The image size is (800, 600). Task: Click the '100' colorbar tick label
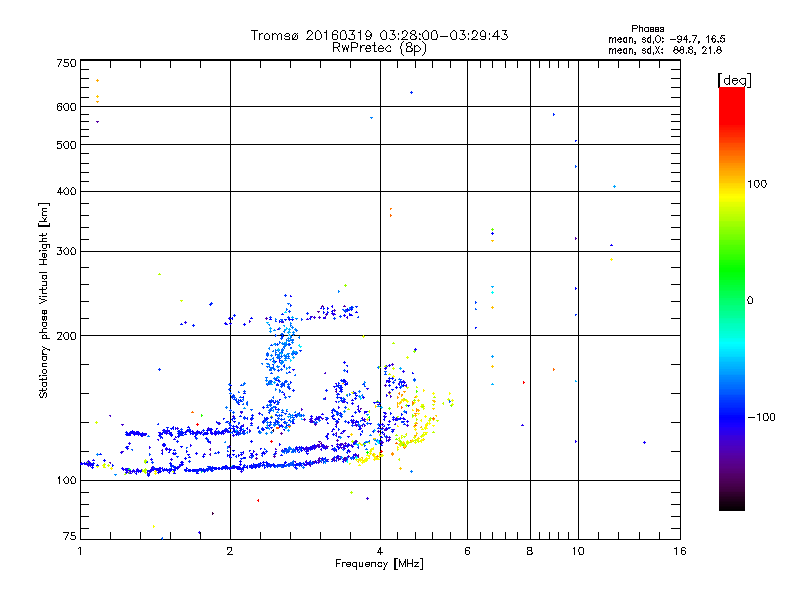pyautogui.click(x=757, y=184)
